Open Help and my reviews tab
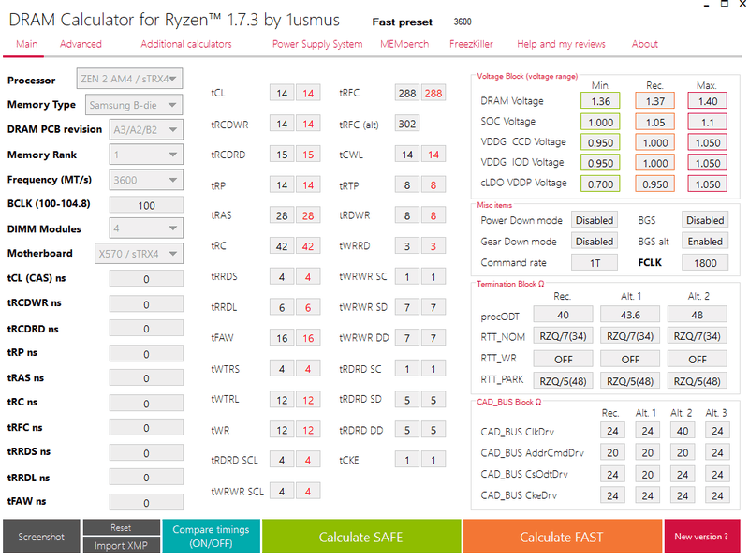The width and height of the screenshot is (749, 560). [x=561, y=44]
